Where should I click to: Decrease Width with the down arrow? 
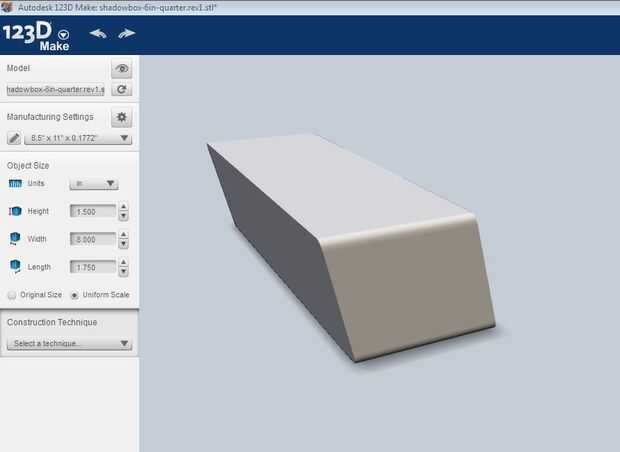(x=123, y=244)
